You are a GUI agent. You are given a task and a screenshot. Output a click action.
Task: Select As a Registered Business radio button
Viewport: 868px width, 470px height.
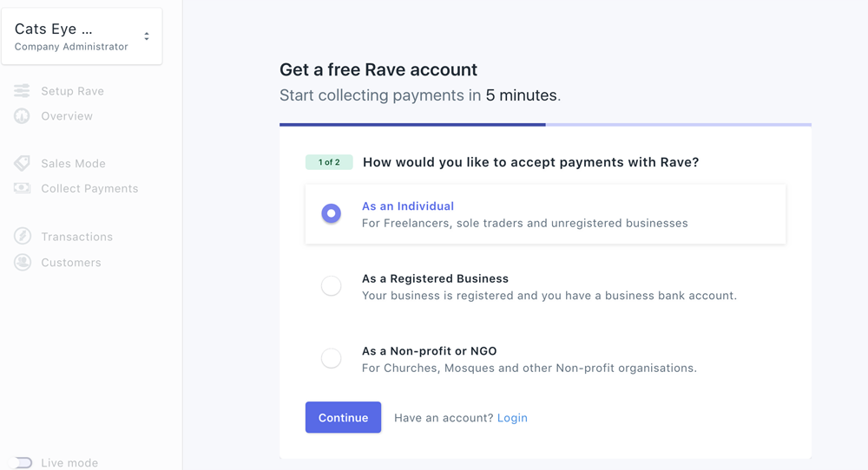pyautogui.click(x=331, y=286)
